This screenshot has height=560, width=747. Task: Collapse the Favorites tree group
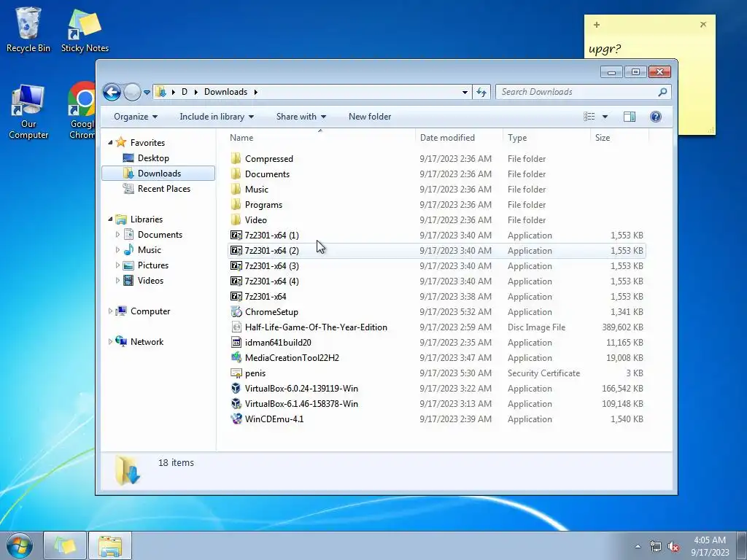tap(111, 142)
